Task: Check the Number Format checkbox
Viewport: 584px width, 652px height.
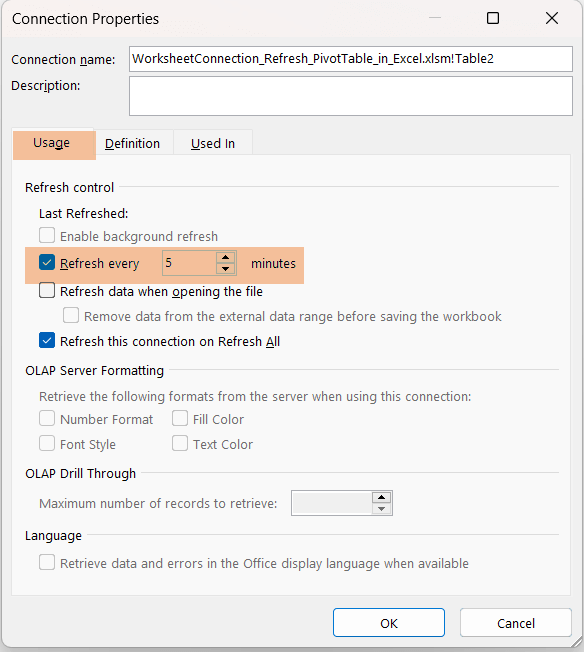Action: click(47, 418)
